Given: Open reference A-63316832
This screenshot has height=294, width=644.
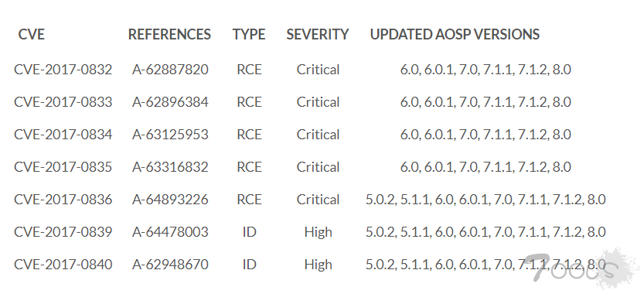Looking at the screenshot, I should [x=170, y=167].
